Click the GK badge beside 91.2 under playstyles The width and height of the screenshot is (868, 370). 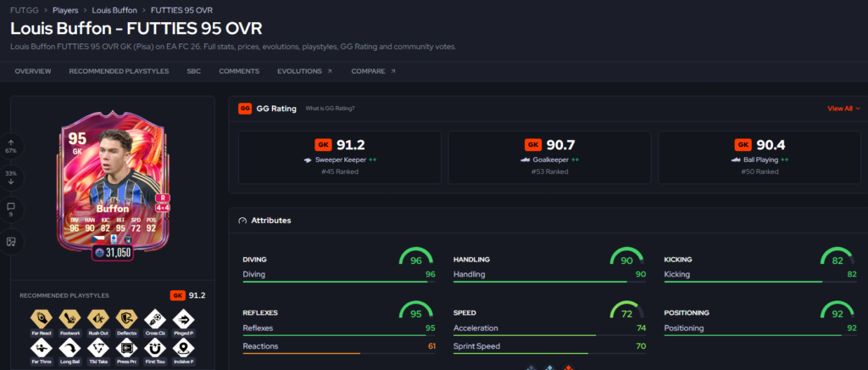177,295
